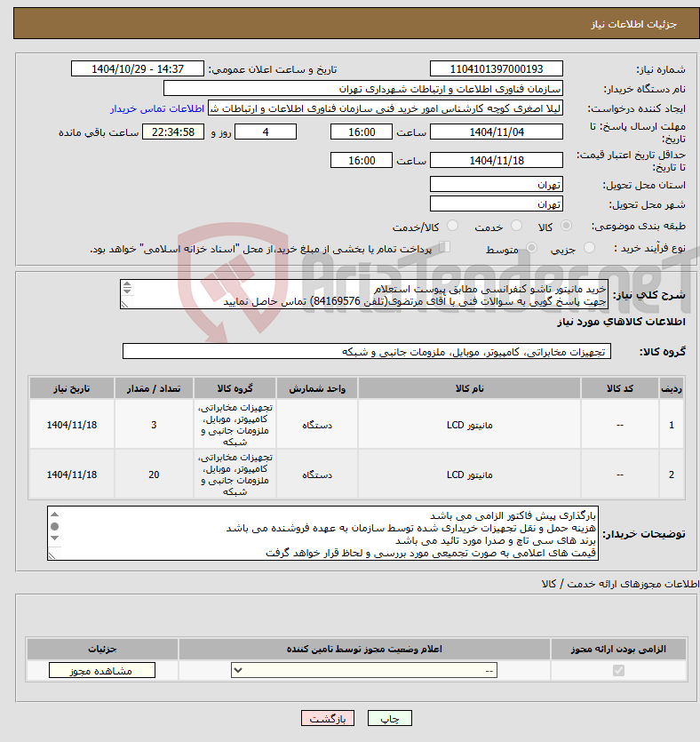Click the response deadline date 1404/11/04
The width and height of the screenshot is (700, 742).
click(x=497, y=132)
